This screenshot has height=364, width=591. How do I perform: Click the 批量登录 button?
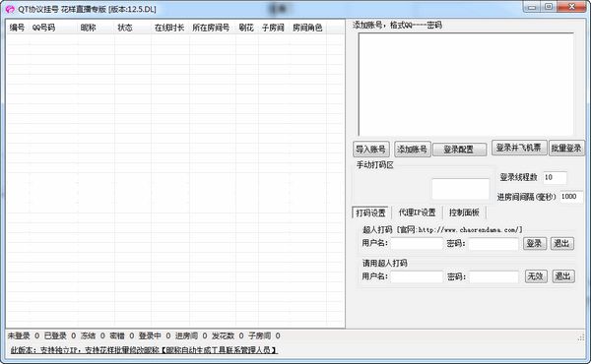(x=566, y=148)
